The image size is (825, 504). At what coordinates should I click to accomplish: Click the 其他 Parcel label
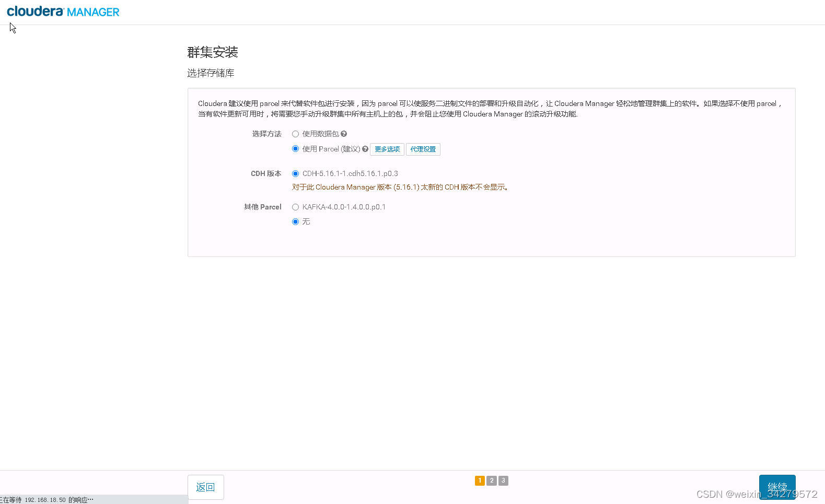[263, 207]
